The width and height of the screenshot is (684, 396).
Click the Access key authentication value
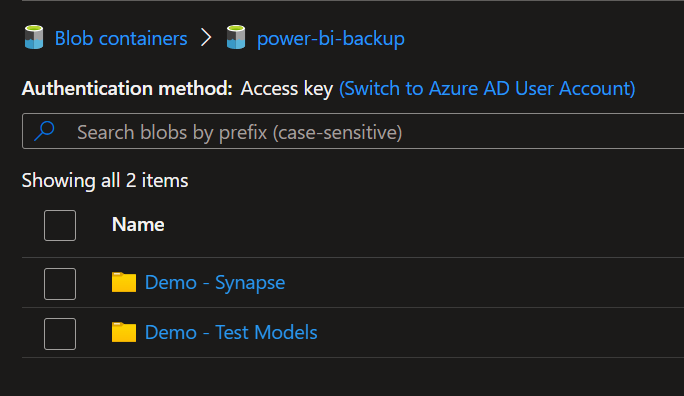click(287, 89)
